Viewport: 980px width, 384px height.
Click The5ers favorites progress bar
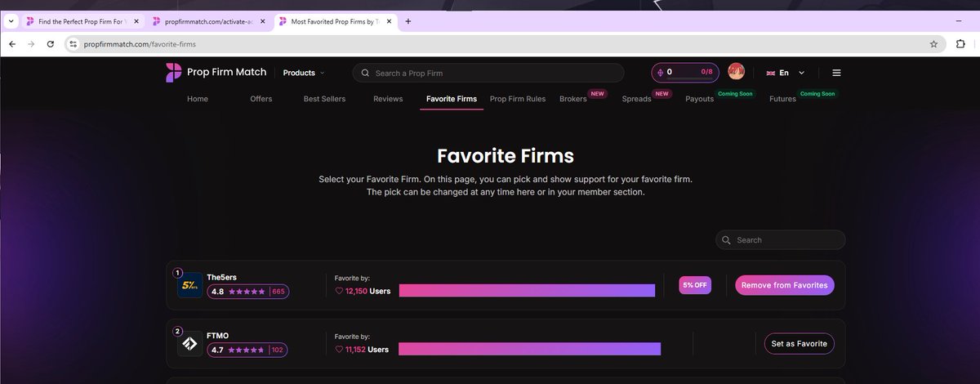click(x=527, y=291)
